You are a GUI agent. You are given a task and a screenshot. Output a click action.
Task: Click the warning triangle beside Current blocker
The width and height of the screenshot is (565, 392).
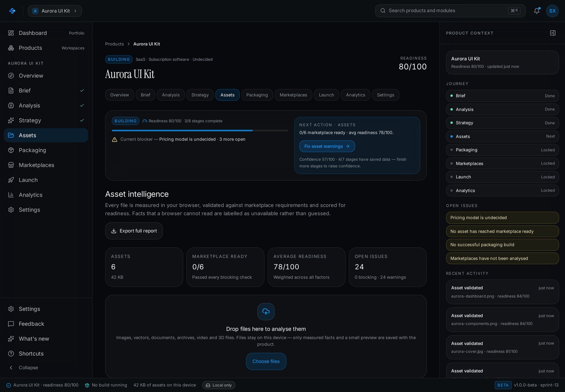point(114,139)
